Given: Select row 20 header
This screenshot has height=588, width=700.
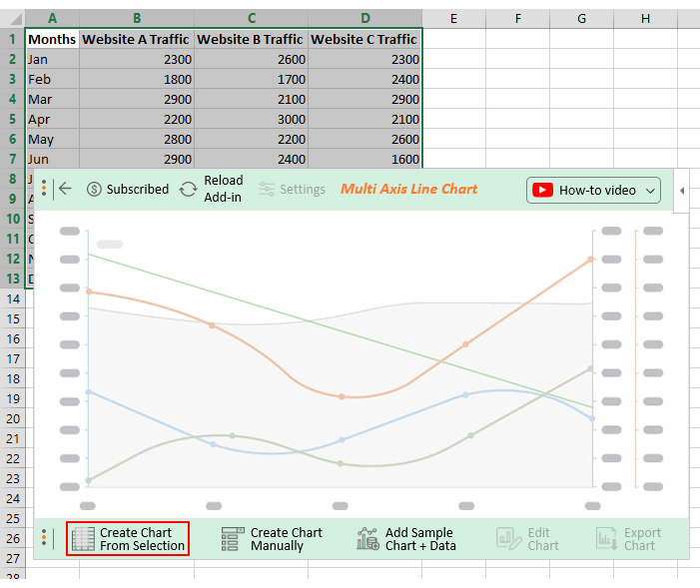Looking at the screenshot, I should 13,419.
